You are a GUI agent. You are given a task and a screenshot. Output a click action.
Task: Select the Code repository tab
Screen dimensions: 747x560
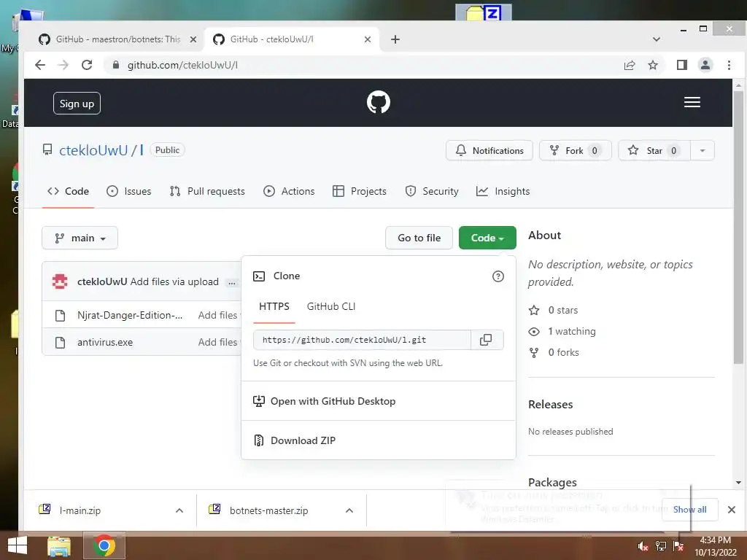point(68,192)
